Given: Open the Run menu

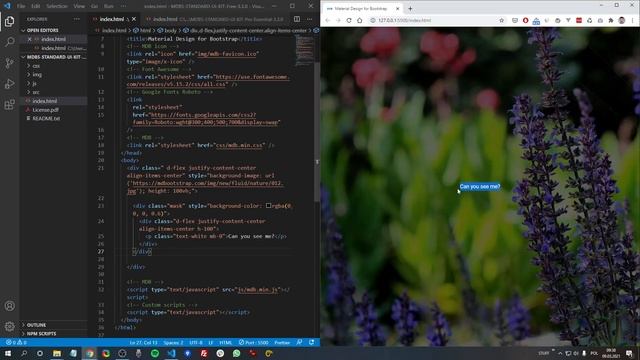Looking at the screenshot, I should [x=109, y=6].
